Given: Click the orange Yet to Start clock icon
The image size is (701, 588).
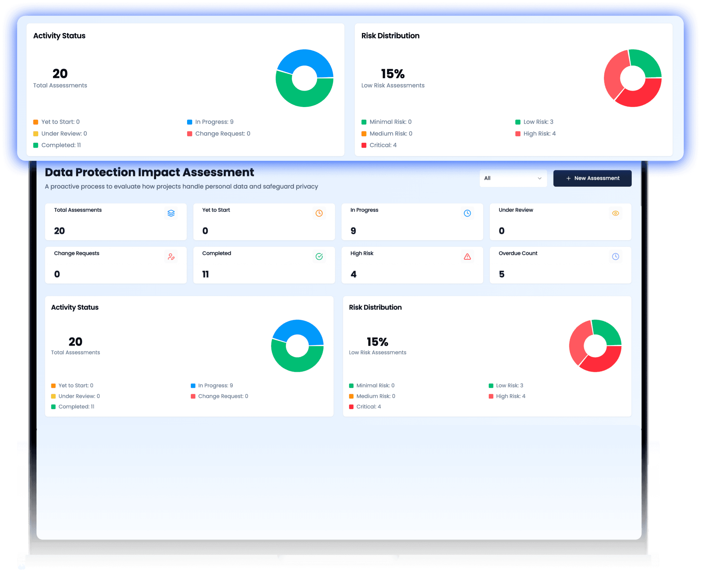Looking at the screenshot, I should click(319, 213).
